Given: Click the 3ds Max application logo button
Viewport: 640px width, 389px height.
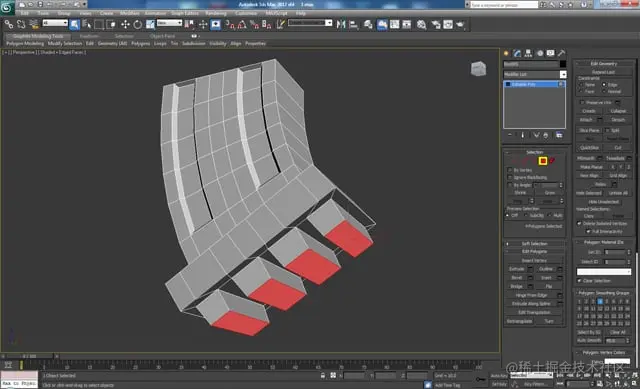Looking at the screenshot, I should (7, 7).
